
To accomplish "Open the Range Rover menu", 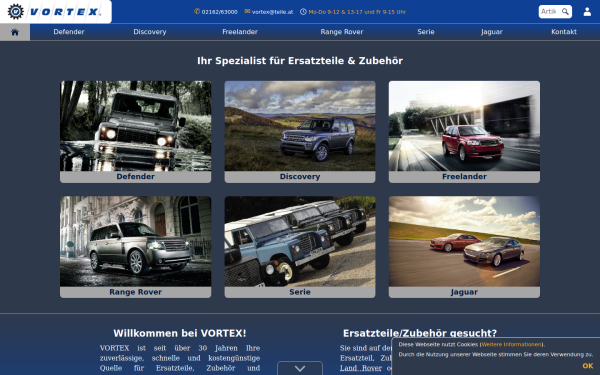I will point(342,32).
